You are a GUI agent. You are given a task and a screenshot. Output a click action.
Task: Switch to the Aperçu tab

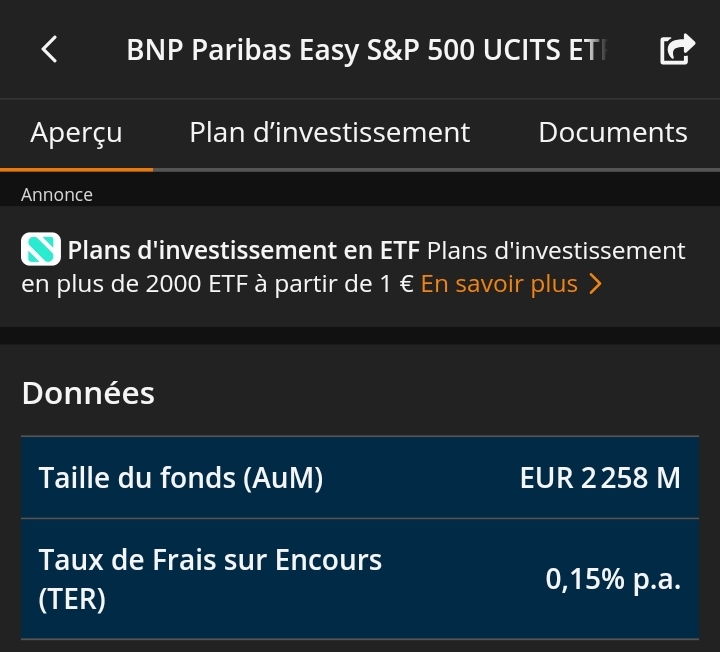[76, 133]
